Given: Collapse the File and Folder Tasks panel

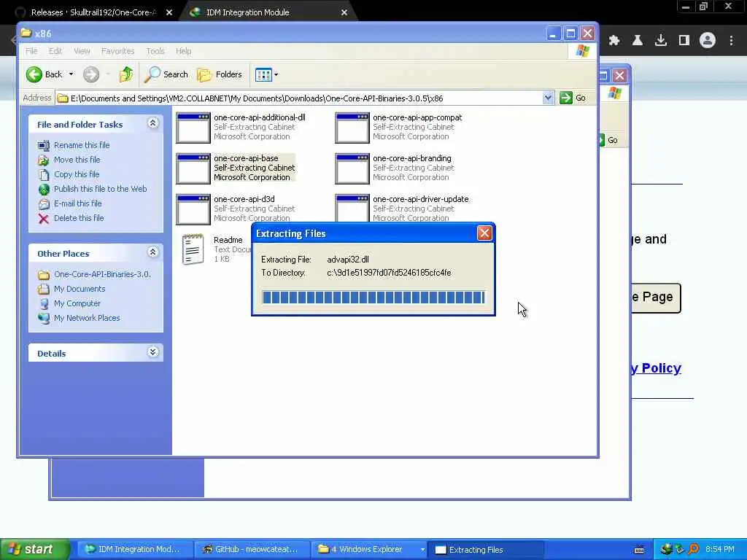Looking at the screenshot, I should pos(152,123).
